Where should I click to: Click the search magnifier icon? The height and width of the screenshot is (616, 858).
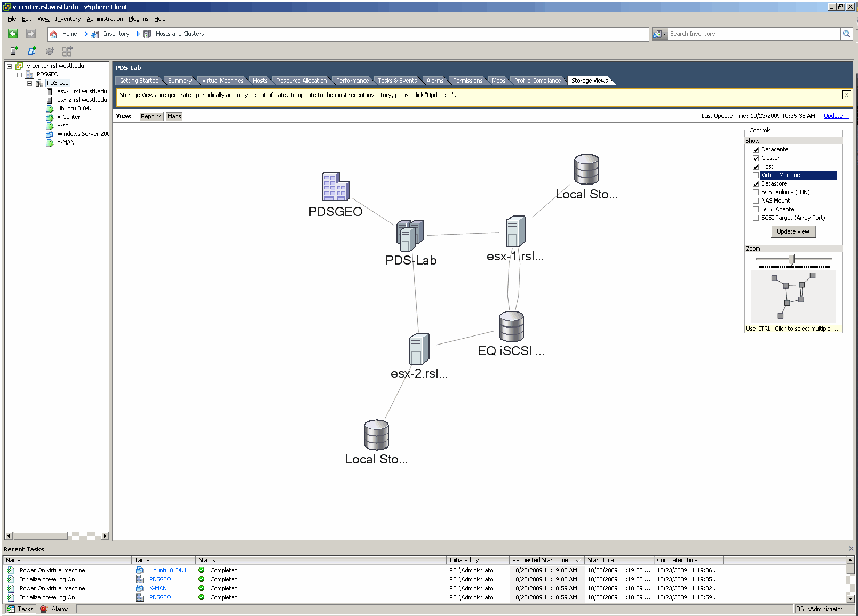pos(846,34)
